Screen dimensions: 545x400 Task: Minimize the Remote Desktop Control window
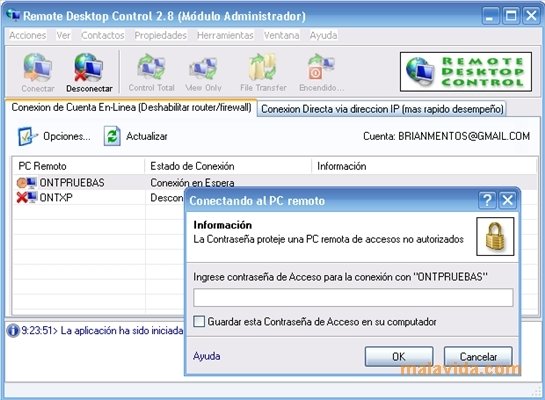[x=490, y=16]
